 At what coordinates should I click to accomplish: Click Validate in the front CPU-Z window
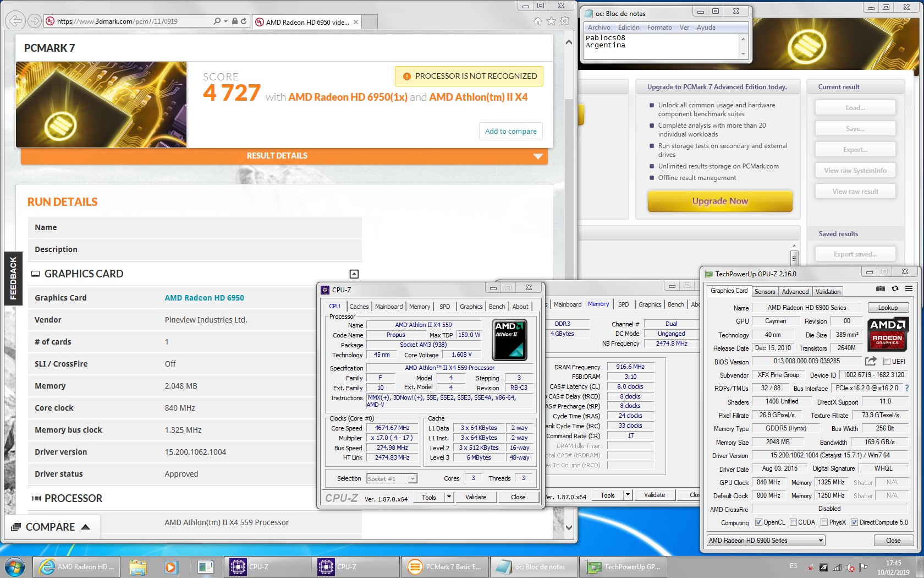coord(476,497)
